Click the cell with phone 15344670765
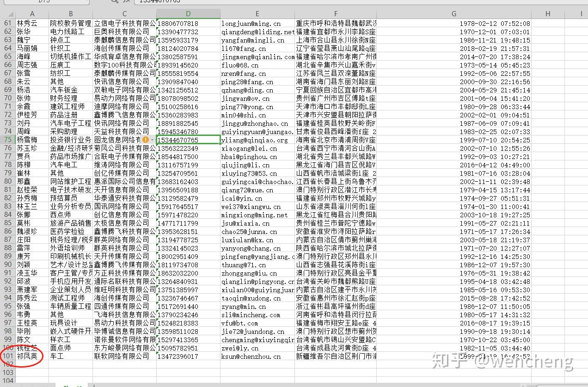This screenshot has height=387, width=588. point(187,139)
